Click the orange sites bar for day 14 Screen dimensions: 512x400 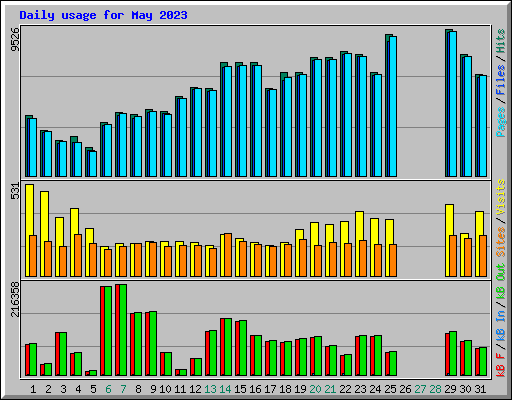coord(228,255)
